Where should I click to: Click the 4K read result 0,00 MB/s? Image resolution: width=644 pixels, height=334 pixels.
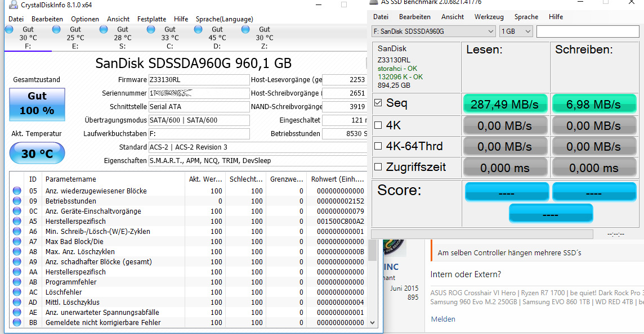[505, 125]
